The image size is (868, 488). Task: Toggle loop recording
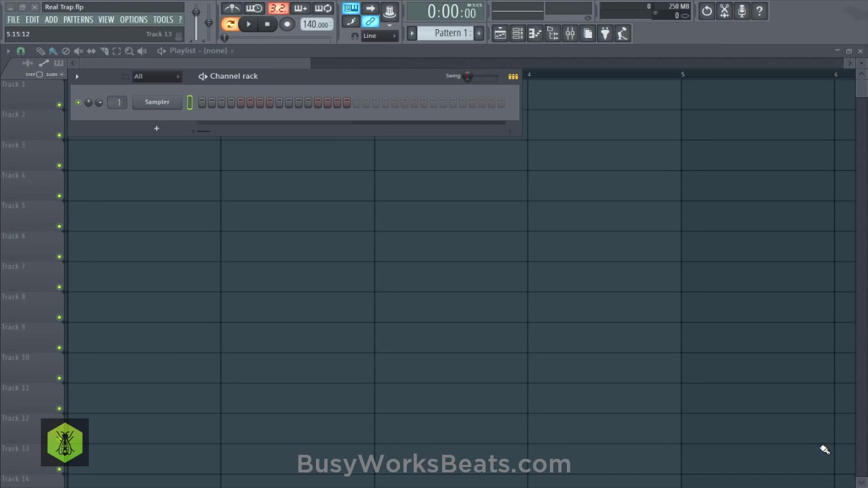coord(323,9)
